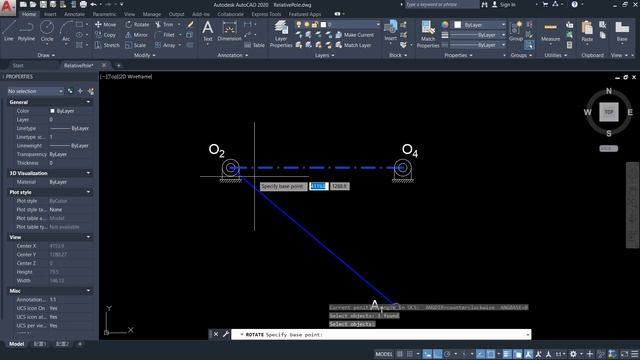Click the MODEL status bar button
Screen dimensions: 640x360
pos(384,354)
